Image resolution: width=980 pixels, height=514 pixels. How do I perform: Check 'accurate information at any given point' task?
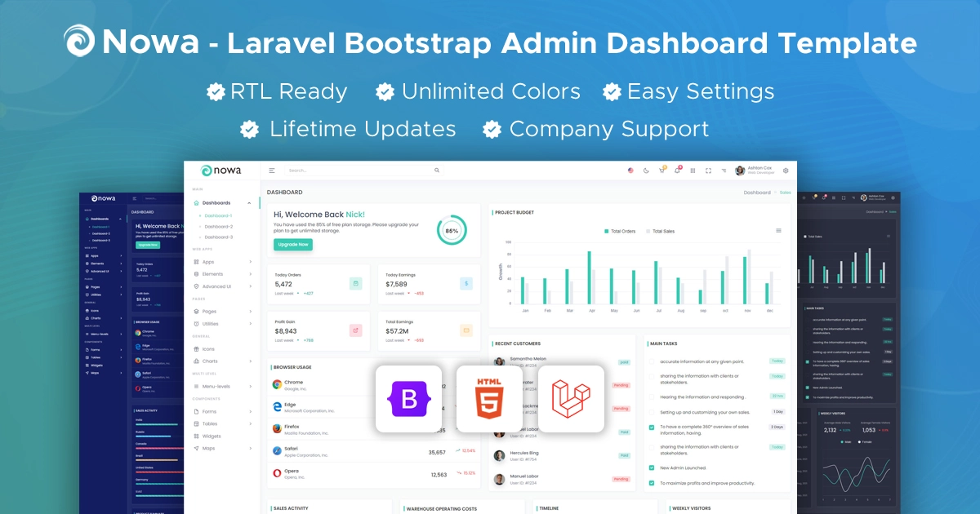coord(652,361)
